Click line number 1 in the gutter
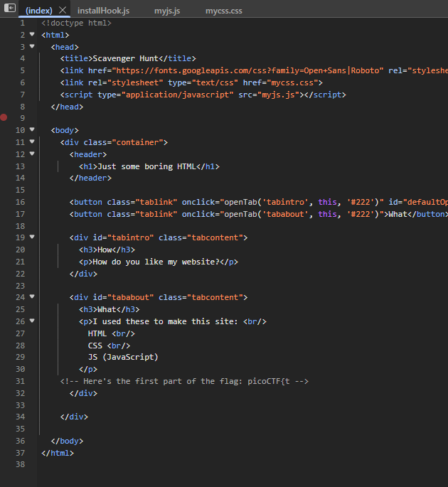 tap(22, 23)
